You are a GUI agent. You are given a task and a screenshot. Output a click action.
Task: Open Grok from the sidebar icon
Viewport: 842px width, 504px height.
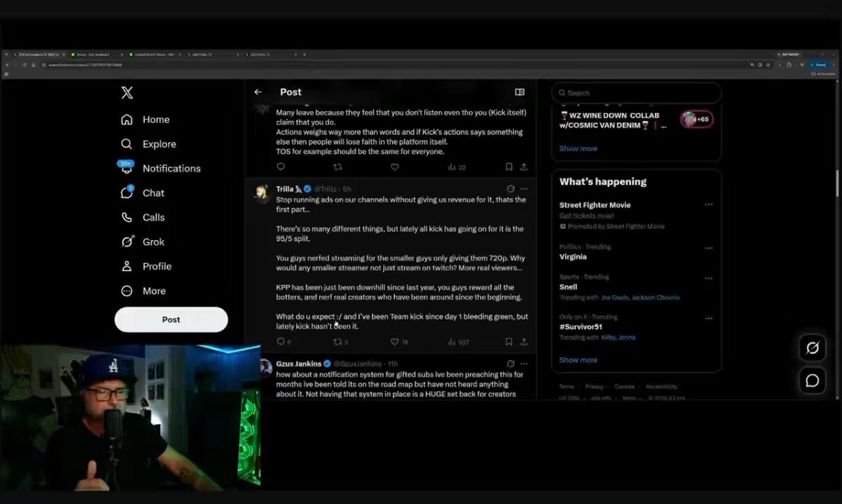(126, 242)
